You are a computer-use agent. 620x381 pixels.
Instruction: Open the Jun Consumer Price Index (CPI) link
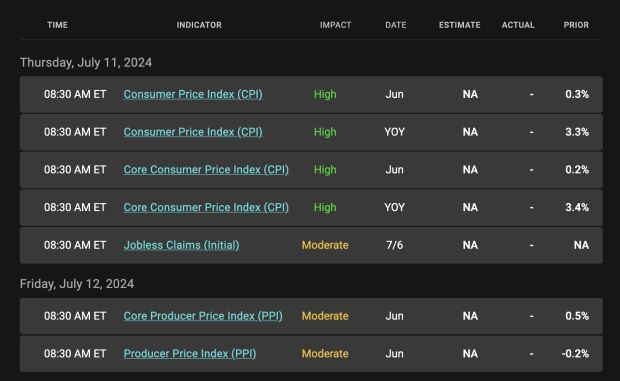point(193,94)
